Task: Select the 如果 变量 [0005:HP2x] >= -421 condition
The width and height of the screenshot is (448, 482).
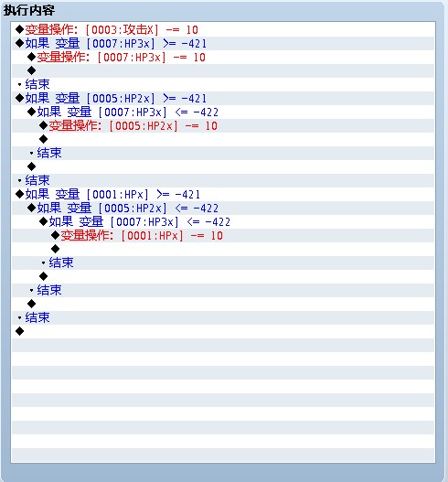Action: (223, 99)
